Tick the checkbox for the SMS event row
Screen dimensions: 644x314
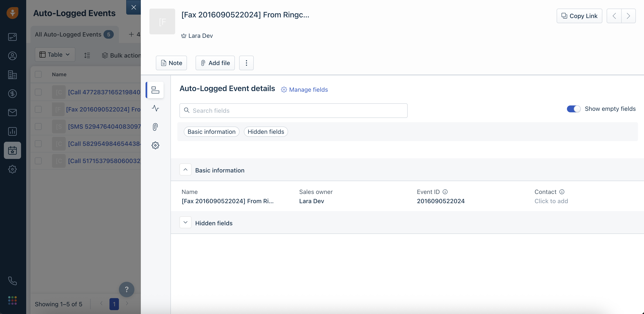(38, 126)
